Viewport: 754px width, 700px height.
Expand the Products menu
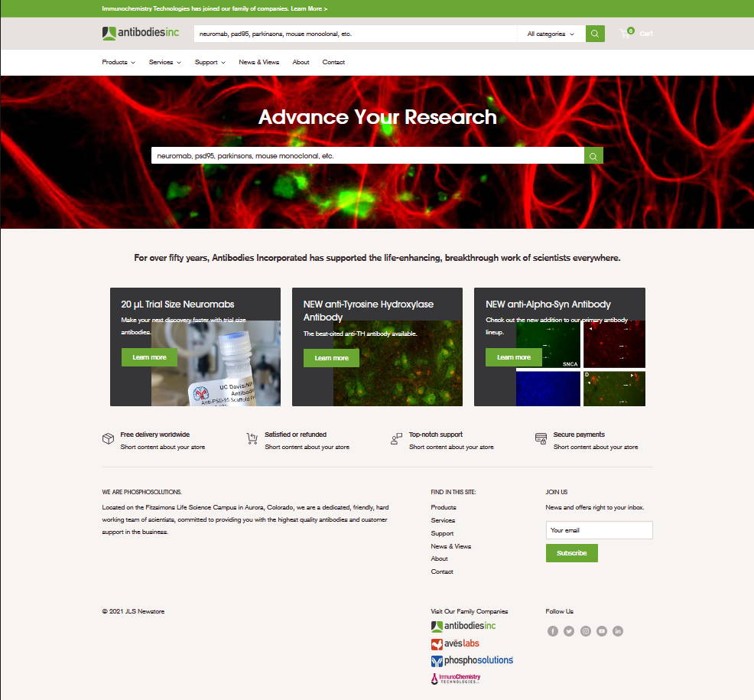point(119,62)
